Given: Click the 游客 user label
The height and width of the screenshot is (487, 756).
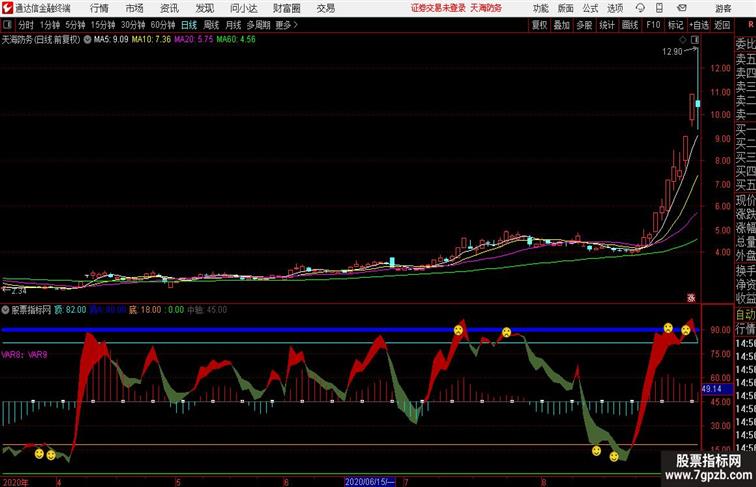Looking at the screenshot, I should (x=723, y=8).
